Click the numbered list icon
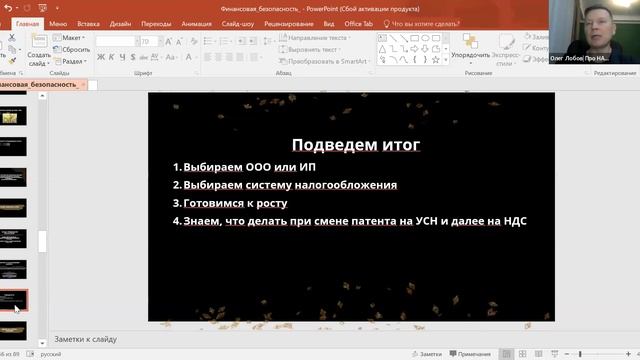 (x=225, y=41)
